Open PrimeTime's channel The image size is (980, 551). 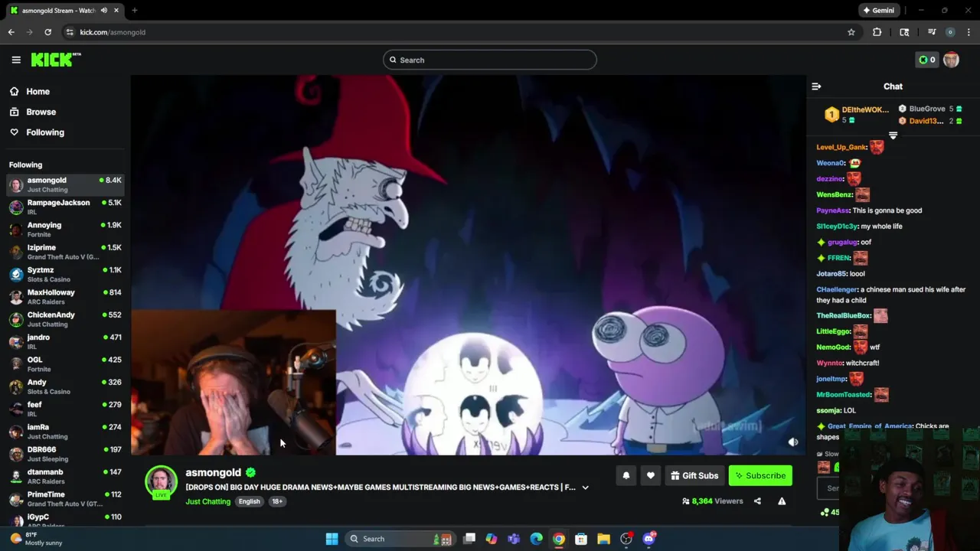tap(65, 499)
